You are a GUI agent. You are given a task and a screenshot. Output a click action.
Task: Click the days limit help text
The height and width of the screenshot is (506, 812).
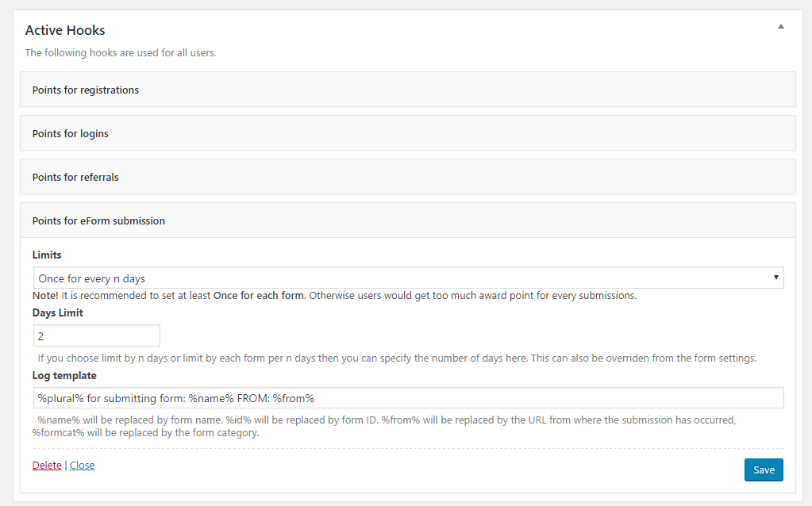(x=397, y=358)
